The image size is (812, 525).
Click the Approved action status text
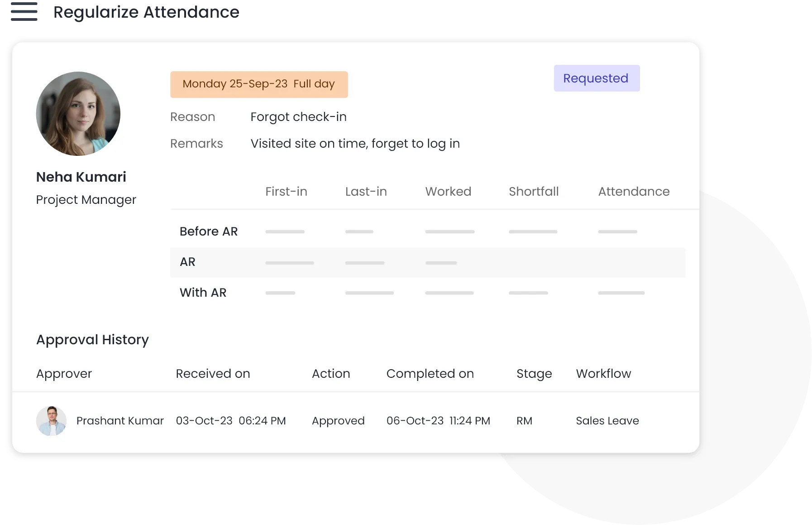click(338, 421)
